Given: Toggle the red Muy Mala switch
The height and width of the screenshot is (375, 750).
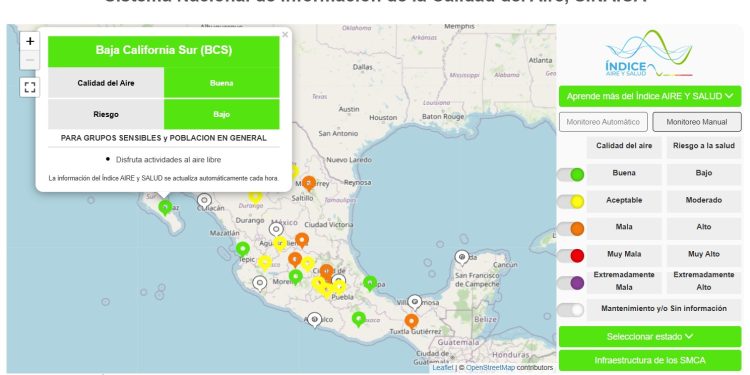Looking at the screenshot, I should (x=571, y=256).
